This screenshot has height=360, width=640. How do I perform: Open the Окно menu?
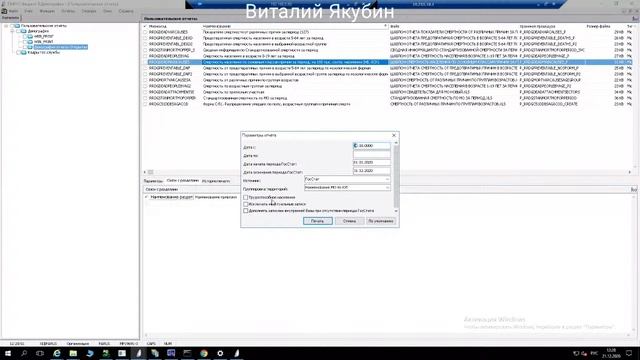tap(107, 11)
